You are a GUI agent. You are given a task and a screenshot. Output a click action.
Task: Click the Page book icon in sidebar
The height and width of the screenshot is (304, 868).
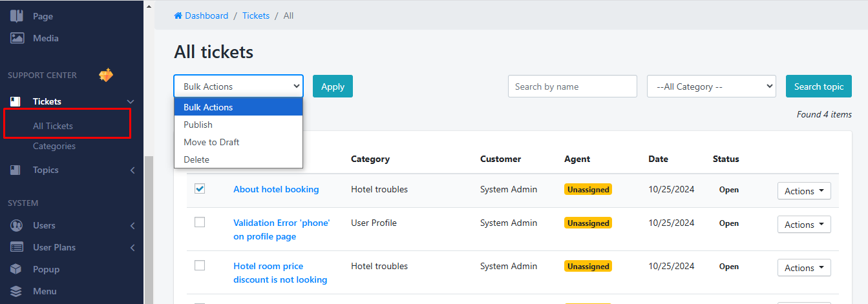17,16
